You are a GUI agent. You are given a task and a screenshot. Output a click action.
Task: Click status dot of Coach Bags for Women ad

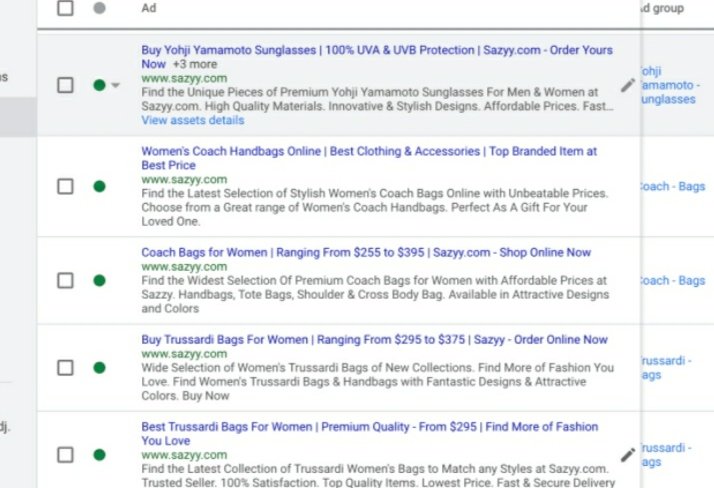tap(99, 280)
